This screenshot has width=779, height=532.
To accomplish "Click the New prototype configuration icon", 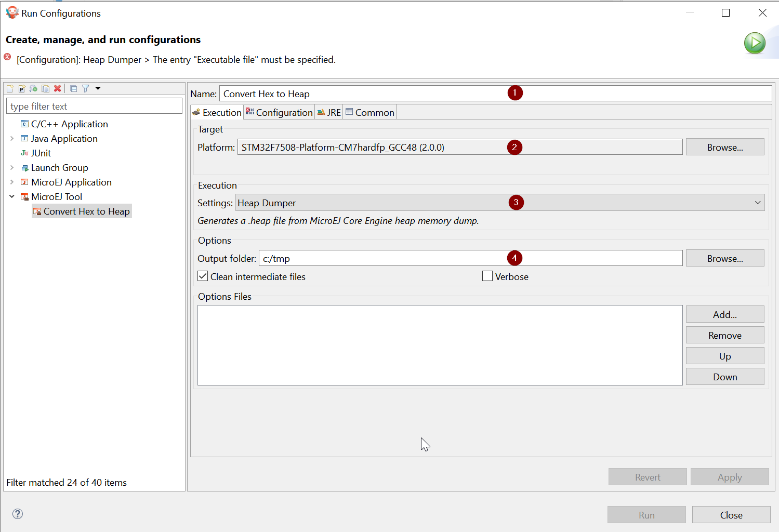I will point(22,89).
